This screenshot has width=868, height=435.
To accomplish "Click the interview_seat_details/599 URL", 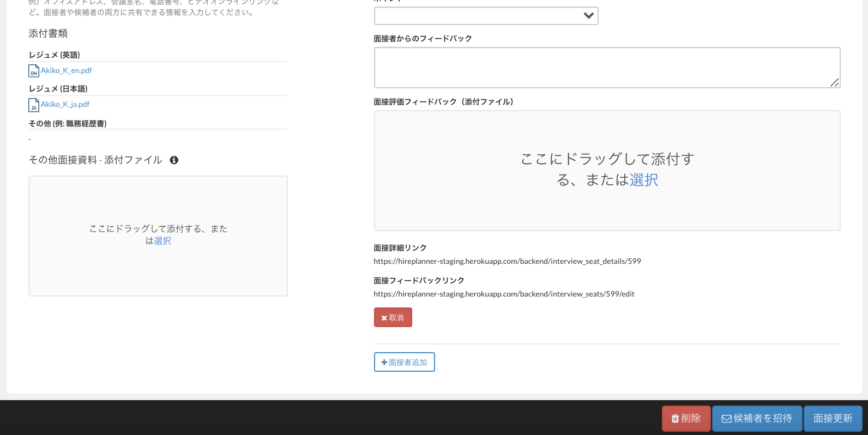I will click(507, 261).
